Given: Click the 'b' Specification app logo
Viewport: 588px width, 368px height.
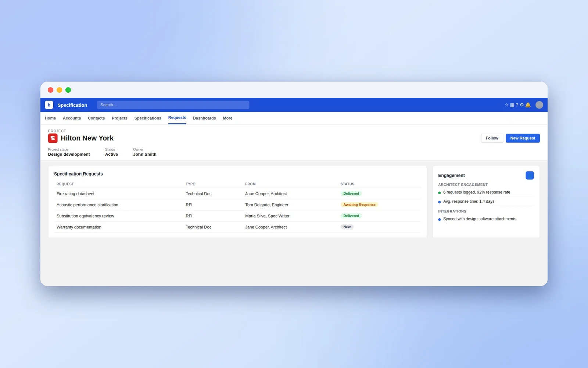Looking at the screenshot, I should tap(49, 105).
